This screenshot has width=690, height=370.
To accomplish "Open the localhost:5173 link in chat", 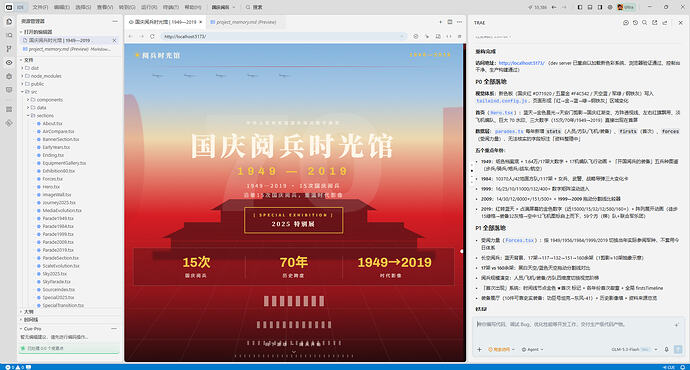I will click(521, 63).
